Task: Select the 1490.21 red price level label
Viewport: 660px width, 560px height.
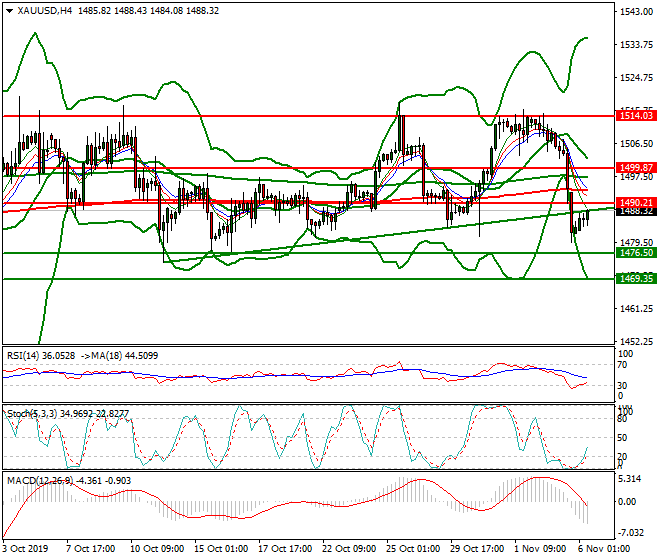Action: click(636, 203)
